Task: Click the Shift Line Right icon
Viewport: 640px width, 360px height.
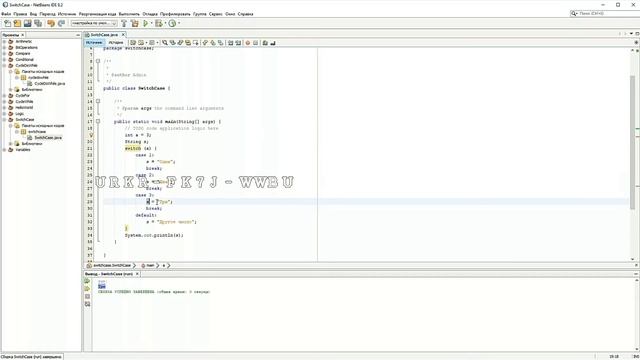Action: (238, 42)
